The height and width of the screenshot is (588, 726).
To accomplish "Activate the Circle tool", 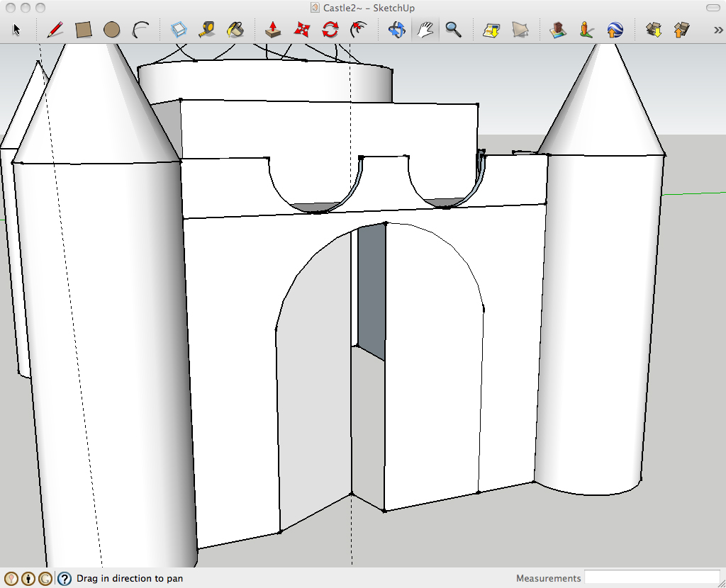I will [x=111, y=30].
